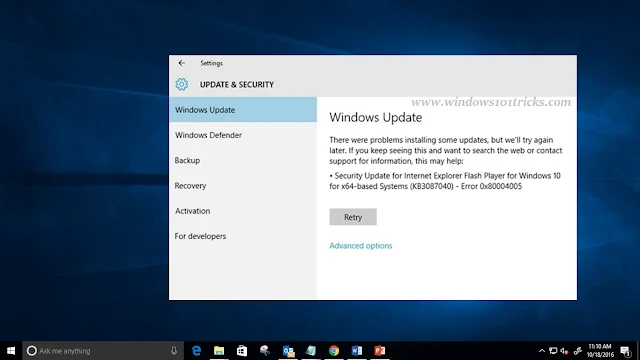Image resolution: width=640 pixels, height=360 pixels.
Task: Launch Microsoft Edge from the taskbar
Action: coord(196,351)
